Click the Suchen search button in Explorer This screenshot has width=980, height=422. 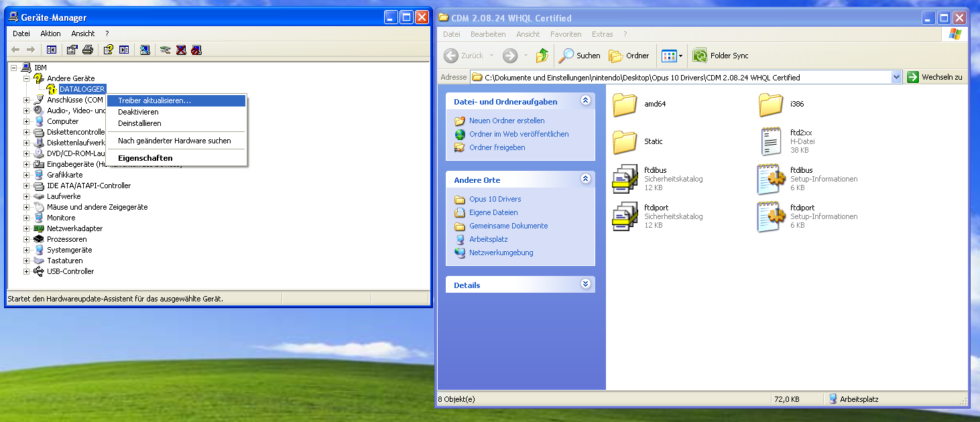pyautogui.click(x=580, y=56)
